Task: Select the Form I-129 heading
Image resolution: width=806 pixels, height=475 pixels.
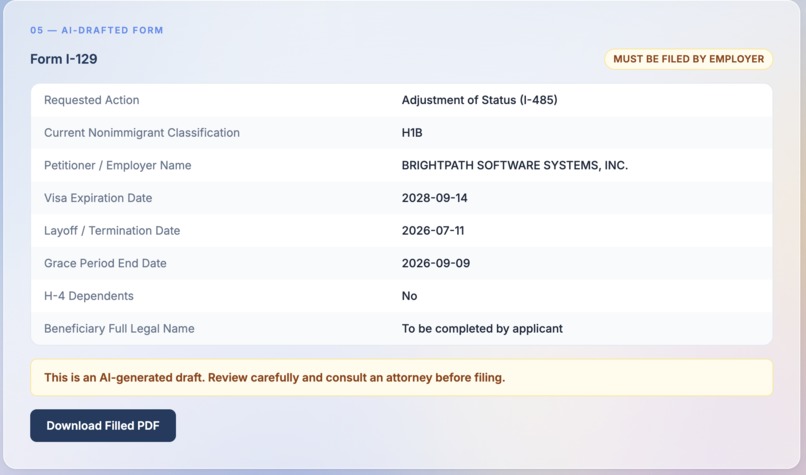Action: coord(64,59)
